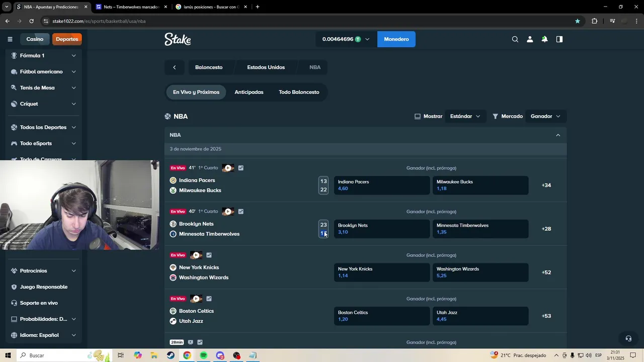The width and height of the screenshot is (644, 362).
Task: Click the bookmark star in address bar
Action: coord(578,21)
